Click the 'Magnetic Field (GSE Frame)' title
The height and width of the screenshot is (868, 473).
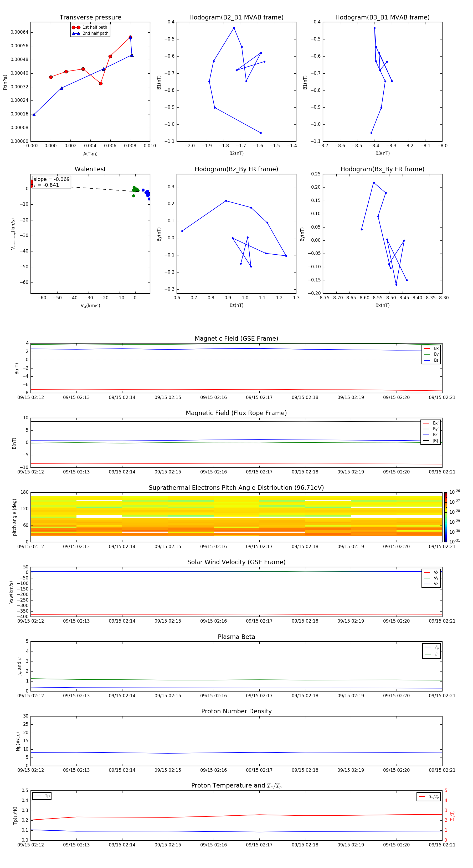pyautogui.click(x=236, y=339)
